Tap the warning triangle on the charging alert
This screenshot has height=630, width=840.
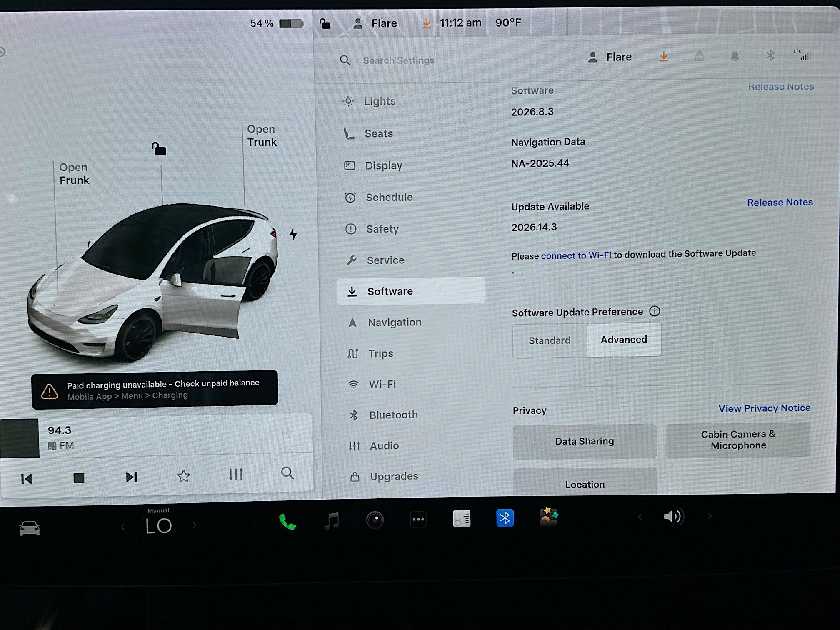pyautogui.click(x=50, y=391)
